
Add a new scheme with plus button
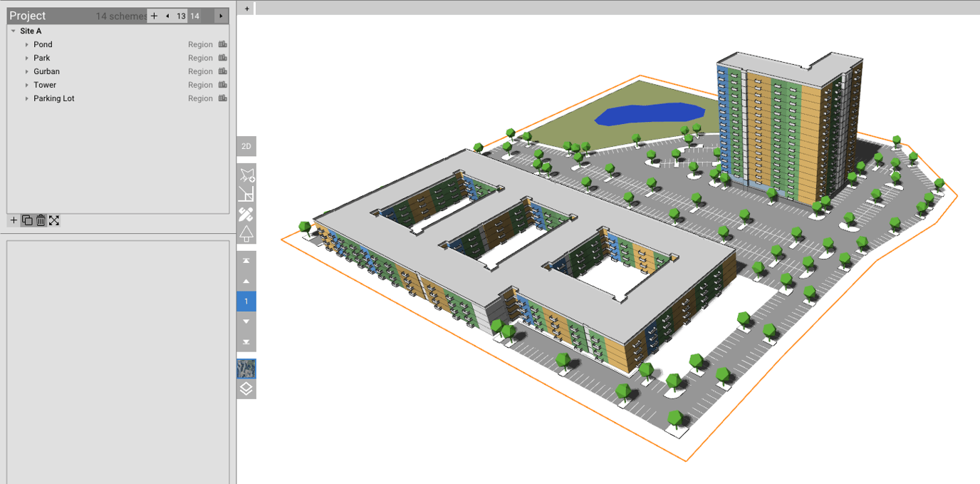154,16
